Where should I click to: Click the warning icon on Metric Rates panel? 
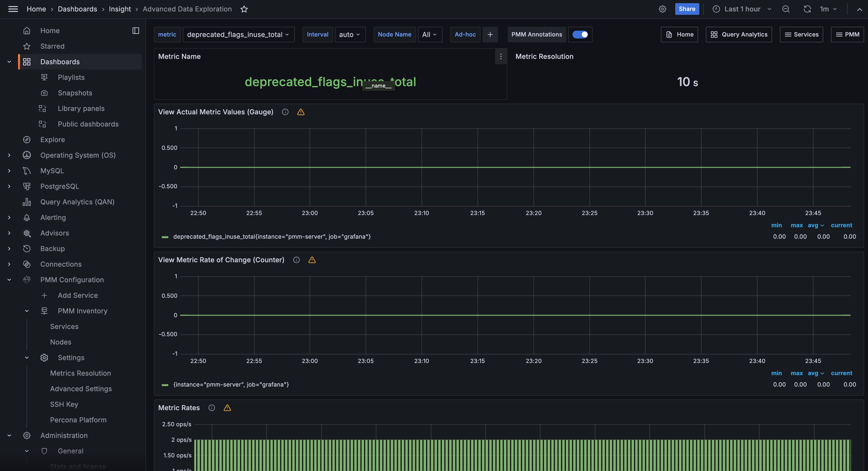click(227, 408)
